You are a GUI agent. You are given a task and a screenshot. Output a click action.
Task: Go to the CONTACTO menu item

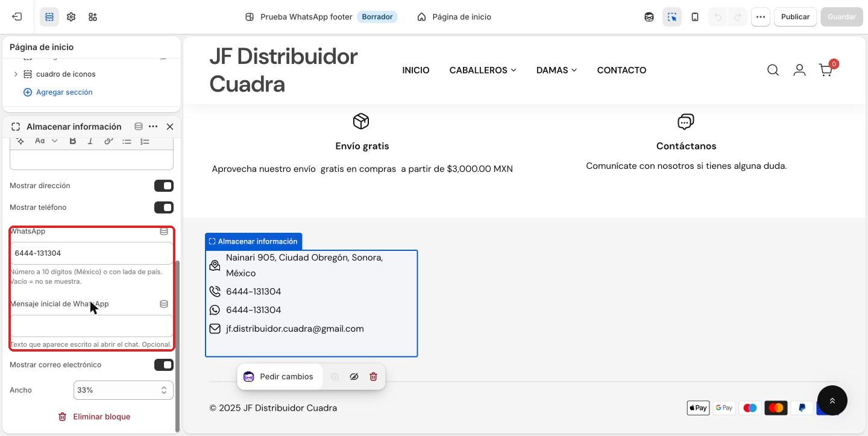tap(621, 70)
